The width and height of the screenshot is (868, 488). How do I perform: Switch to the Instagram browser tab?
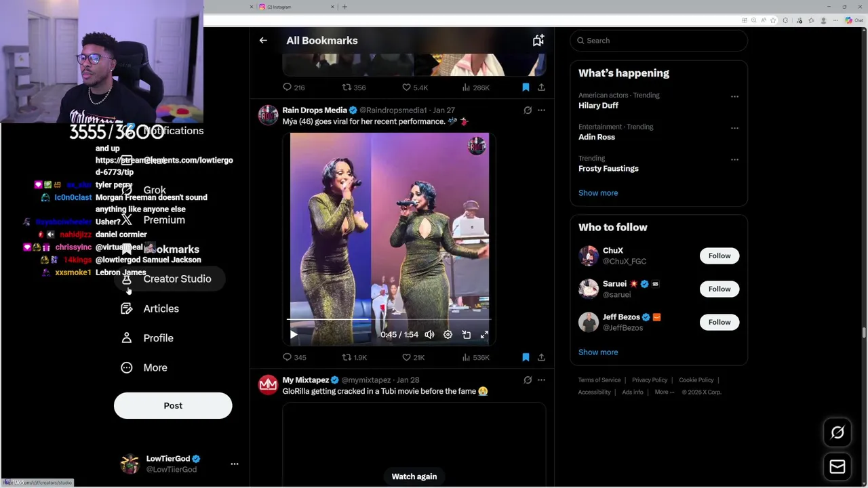click(x=296, y=7)
